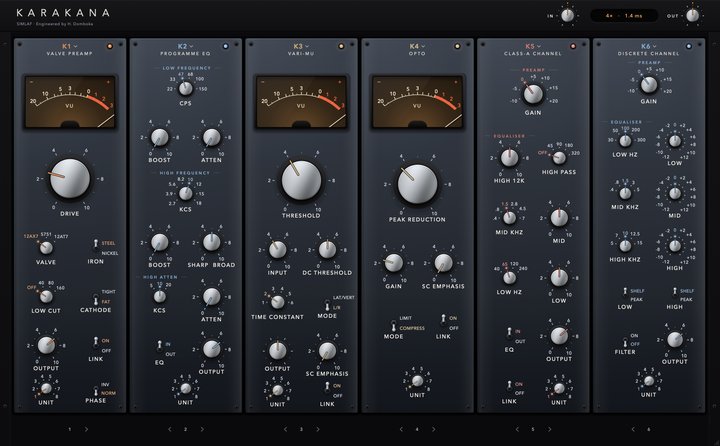Viewport: 720px width, 446px height.
Task: Move slot 6 to the left
Action: pos(632,429)
